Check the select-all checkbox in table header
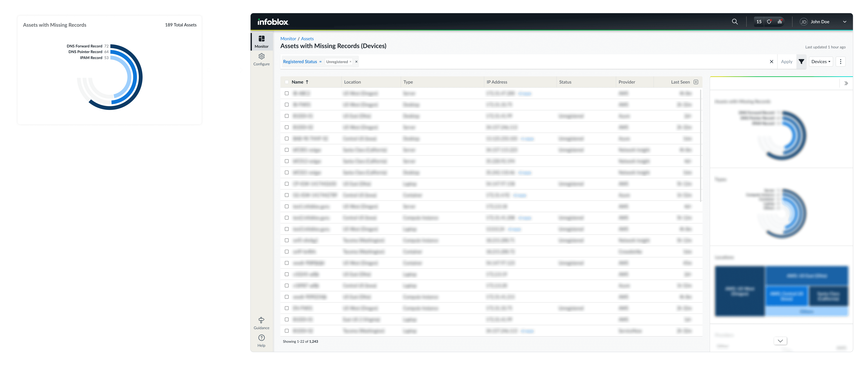 coord(286,82)
